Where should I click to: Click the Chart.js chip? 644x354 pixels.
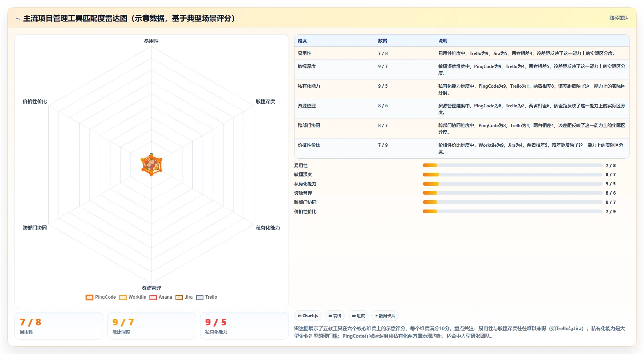[308, 316]
